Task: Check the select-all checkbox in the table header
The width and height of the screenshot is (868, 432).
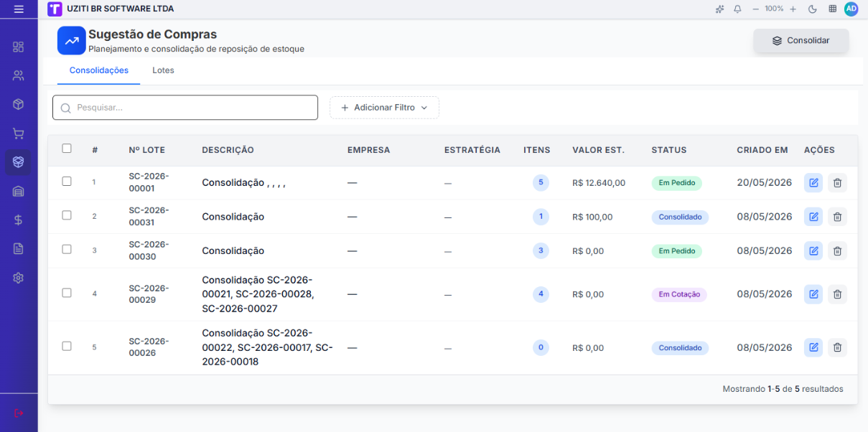Action: point(67,149)
